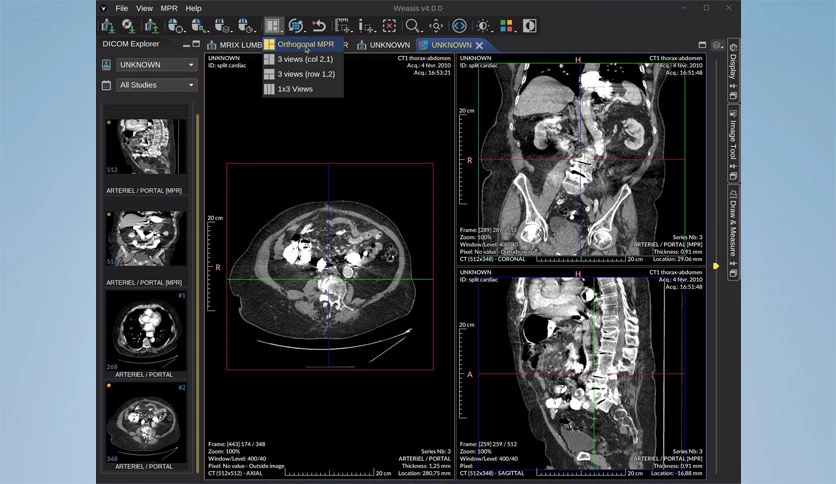836x484 pixels.
Task: Click the blue flip horizontal icon
Action: 459,26
